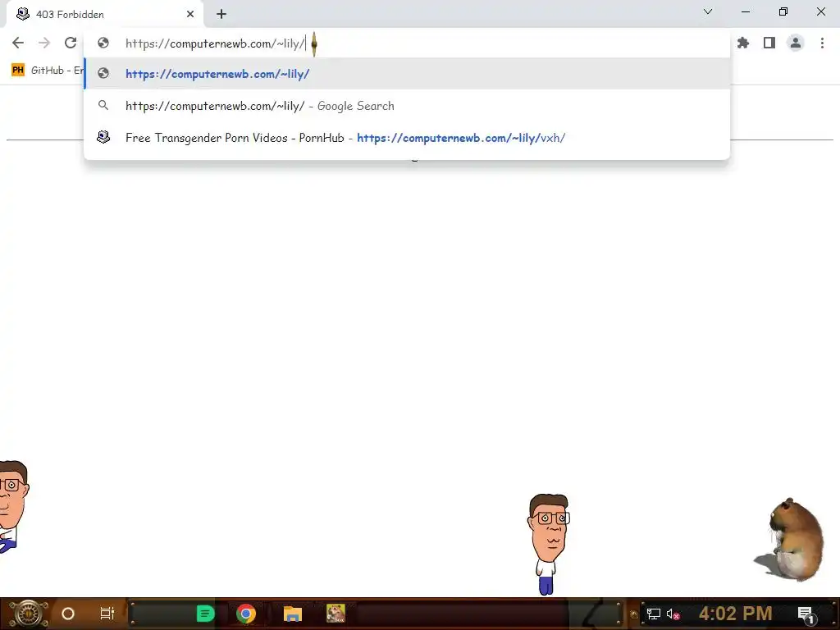Open a new tab with plus button
The width and height of the screenshot is (840, 630).
[221, 15]
